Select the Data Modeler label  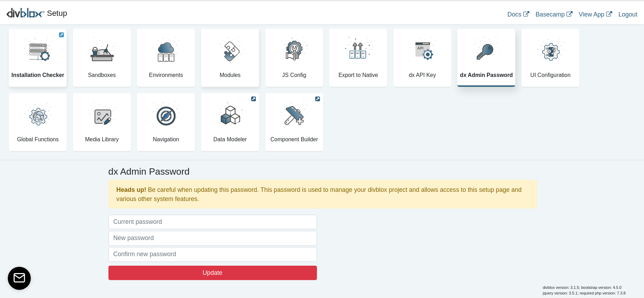tap(230, 140)
